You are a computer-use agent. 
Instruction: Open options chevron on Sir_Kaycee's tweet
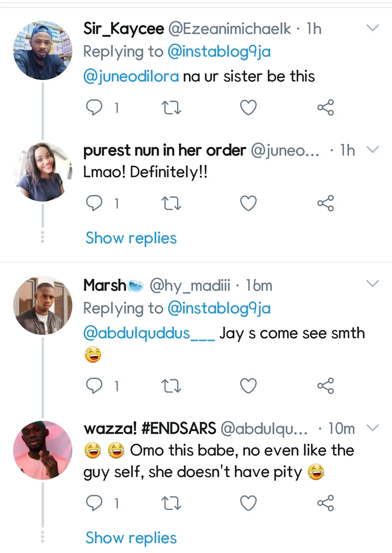click(x=372, y=28)
